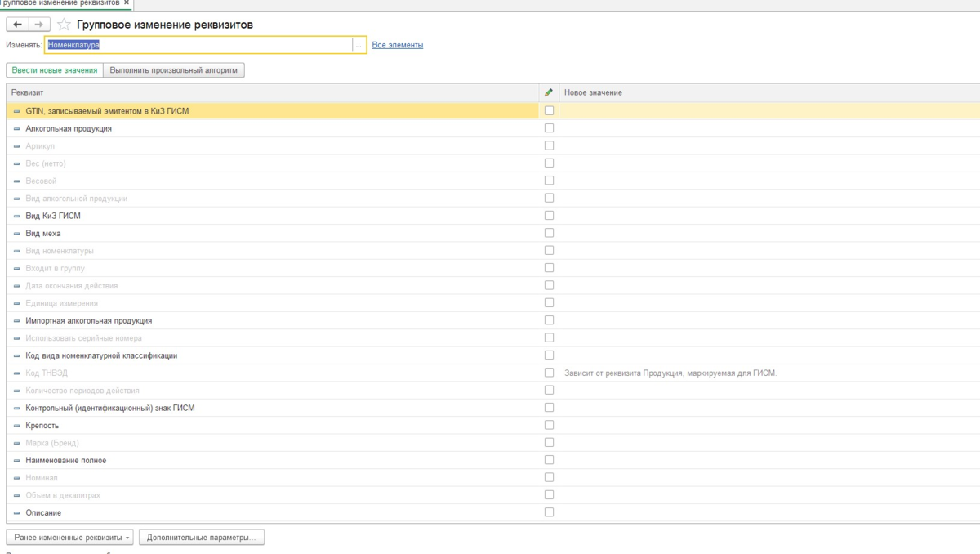The height and width of the screenshot is (554, 980).
Task: Click the Новое значение column header
Action: pyautogui.click(x=769, y=92)
